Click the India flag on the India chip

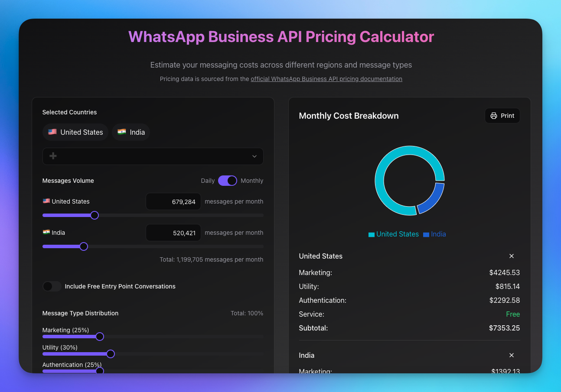click(121, 132)
